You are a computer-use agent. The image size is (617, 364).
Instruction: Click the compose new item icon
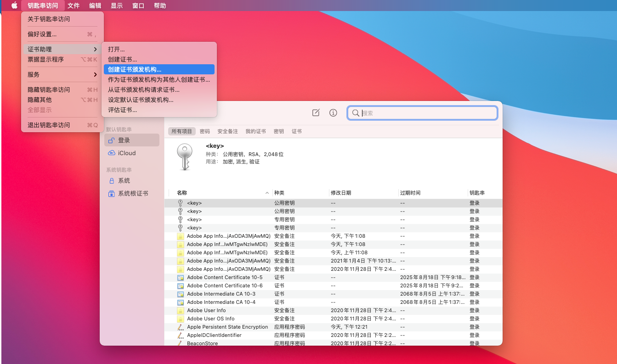click(x=316, y=113)
